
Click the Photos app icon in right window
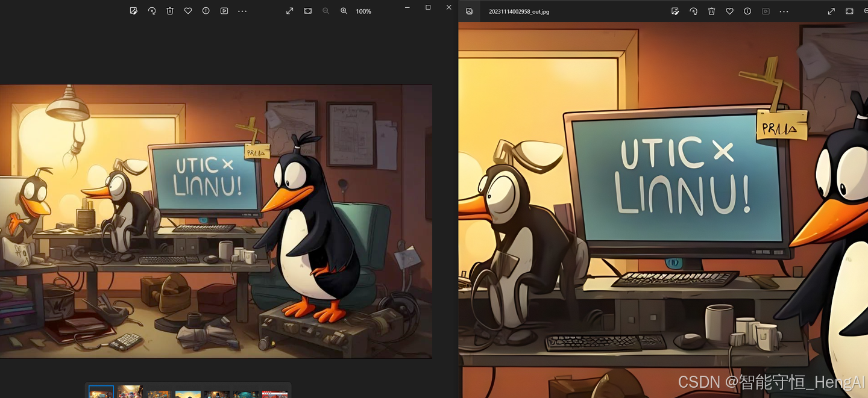tap(470, 11)
